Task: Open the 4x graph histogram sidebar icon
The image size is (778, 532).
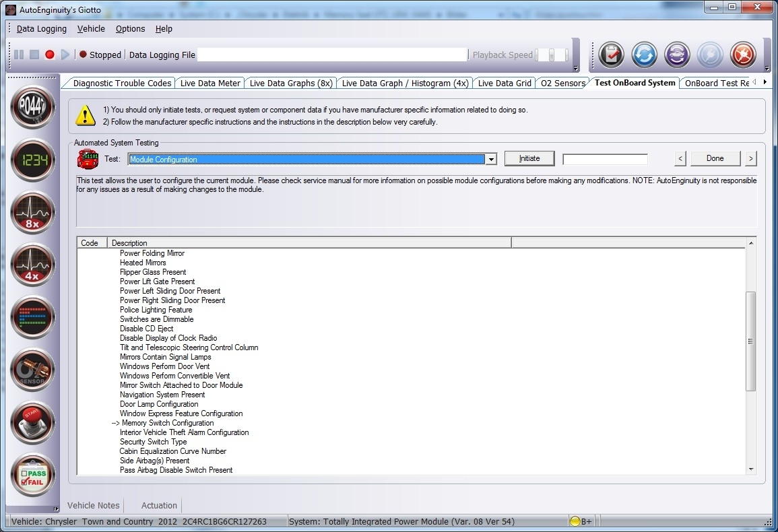Action: coord(33,265)
